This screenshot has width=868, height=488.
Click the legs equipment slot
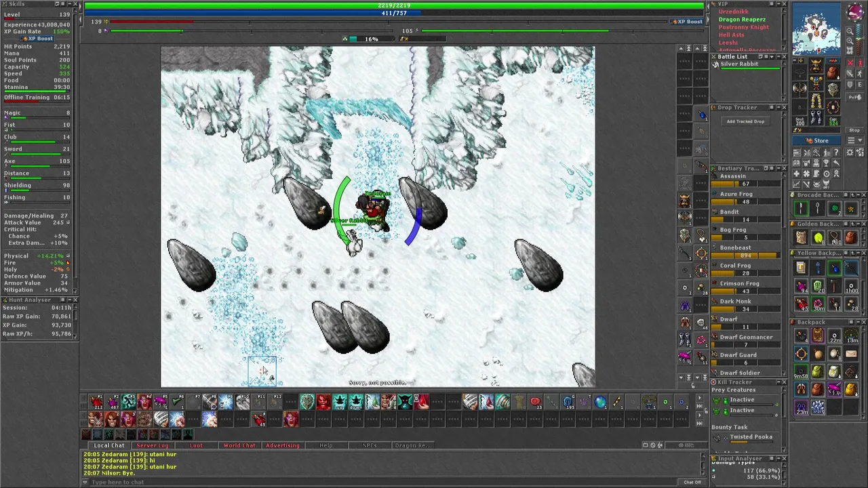pyautogui.click(x=816, y=102)
